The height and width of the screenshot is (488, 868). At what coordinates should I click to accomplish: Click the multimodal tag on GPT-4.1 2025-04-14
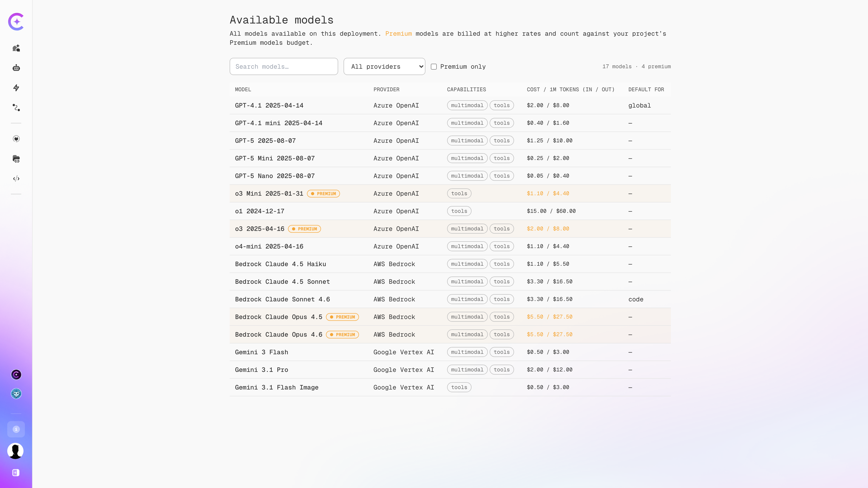[467, 106]
